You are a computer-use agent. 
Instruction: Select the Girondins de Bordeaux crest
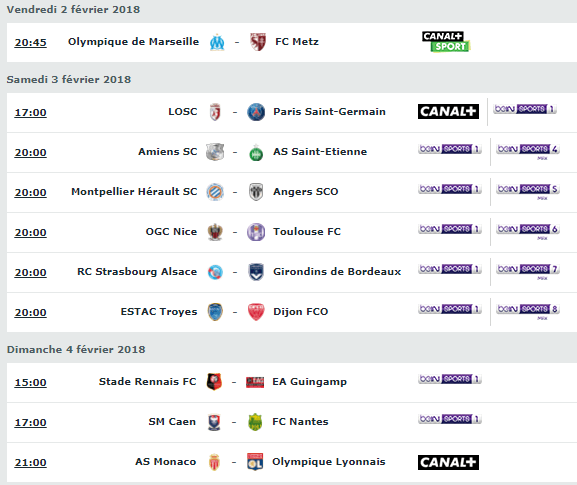click(256, 272)
